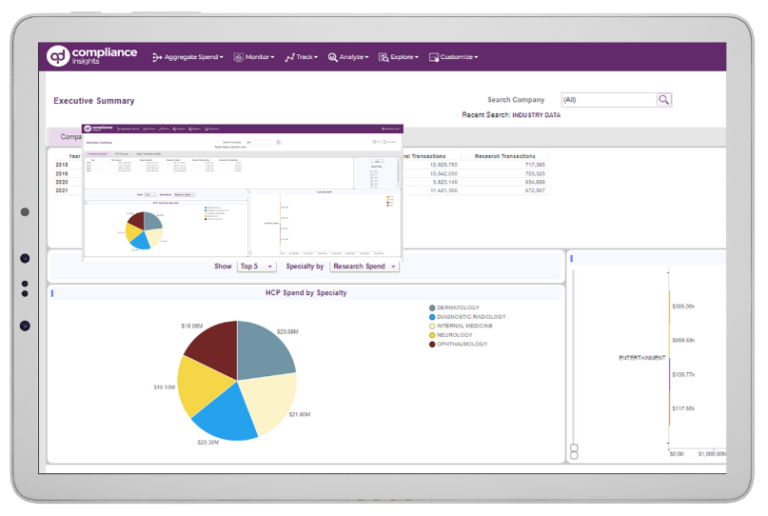Click the Diagnostic Radiology legend swatch
Viewport: 768px width, 516px height.
pyautogui.click(x=432, y=317)
